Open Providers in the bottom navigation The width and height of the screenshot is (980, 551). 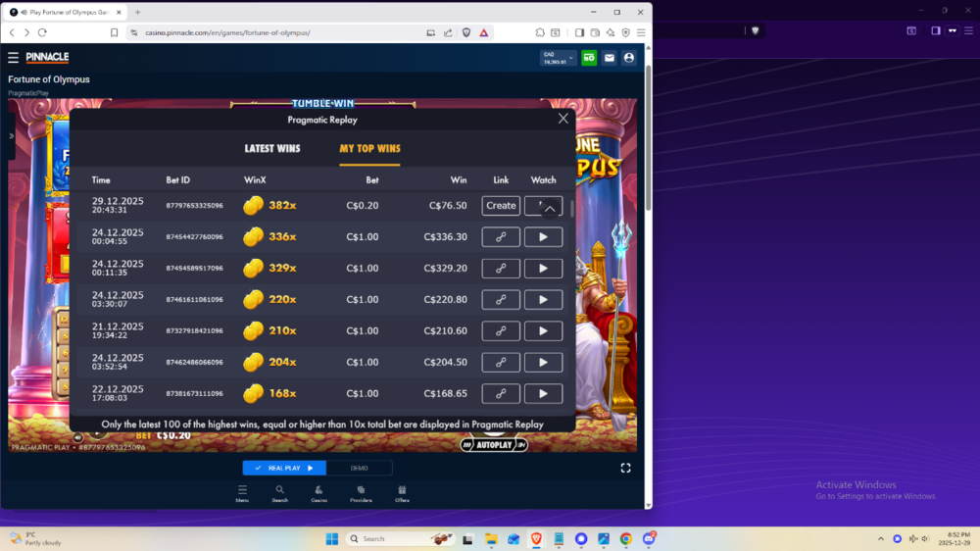coord(361,493)
